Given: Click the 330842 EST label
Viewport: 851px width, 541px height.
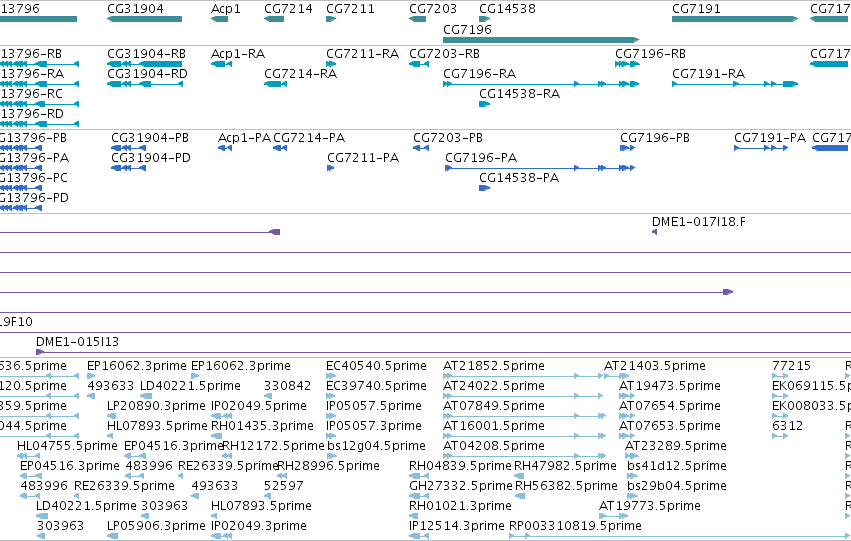Looking at the screenshot, I should pyautogui.click(x=287, y=386).
